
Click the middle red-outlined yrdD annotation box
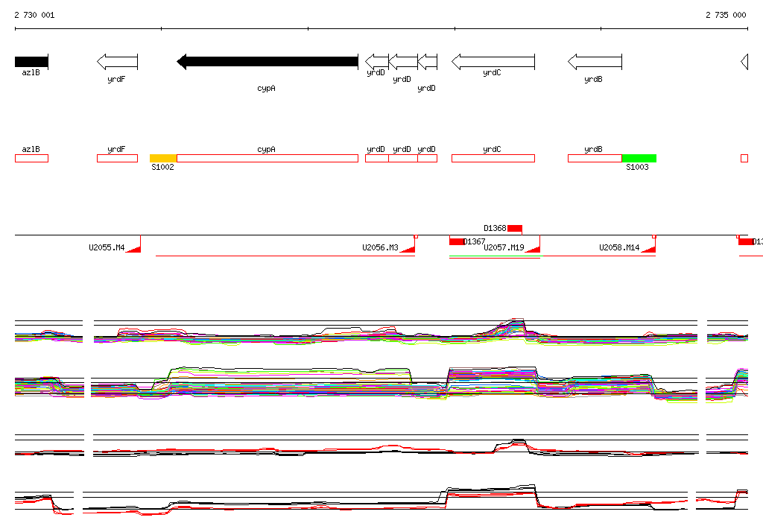pyautogui.click(x=403, y=158)
